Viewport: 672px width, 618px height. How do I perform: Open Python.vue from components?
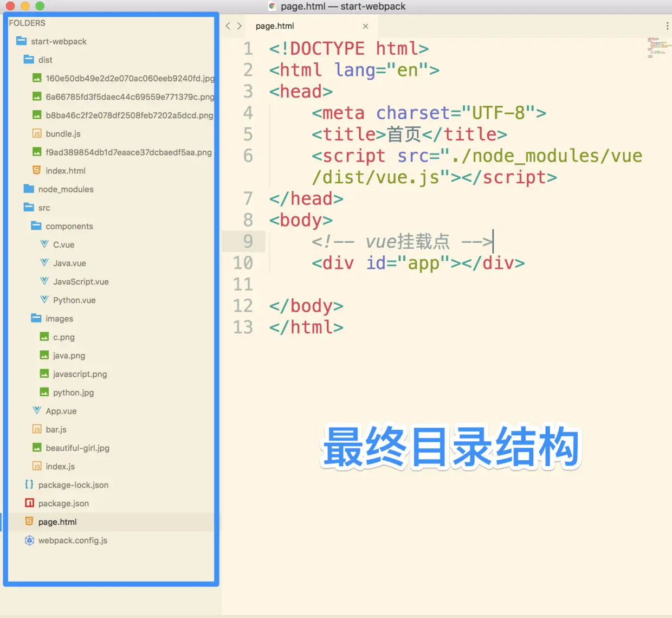[x=74, y=300]
